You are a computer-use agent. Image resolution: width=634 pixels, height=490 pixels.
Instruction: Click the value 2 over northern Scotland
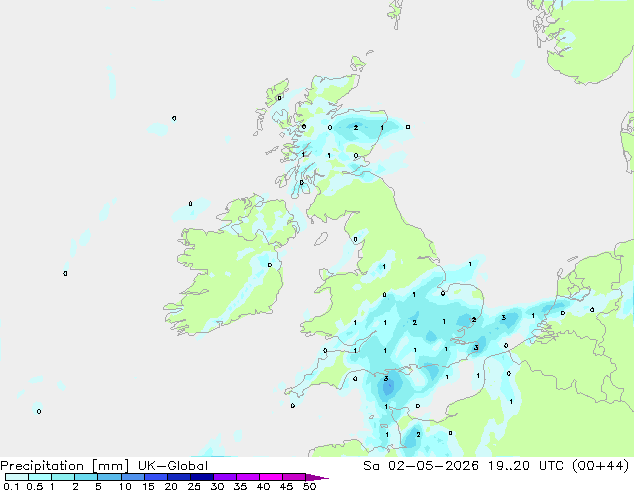355,127
